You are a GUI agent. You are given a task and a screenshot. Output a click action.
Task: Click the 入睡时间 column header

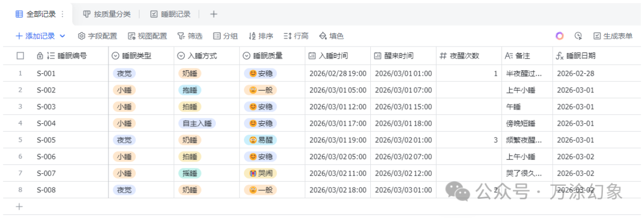pos(338,56)
